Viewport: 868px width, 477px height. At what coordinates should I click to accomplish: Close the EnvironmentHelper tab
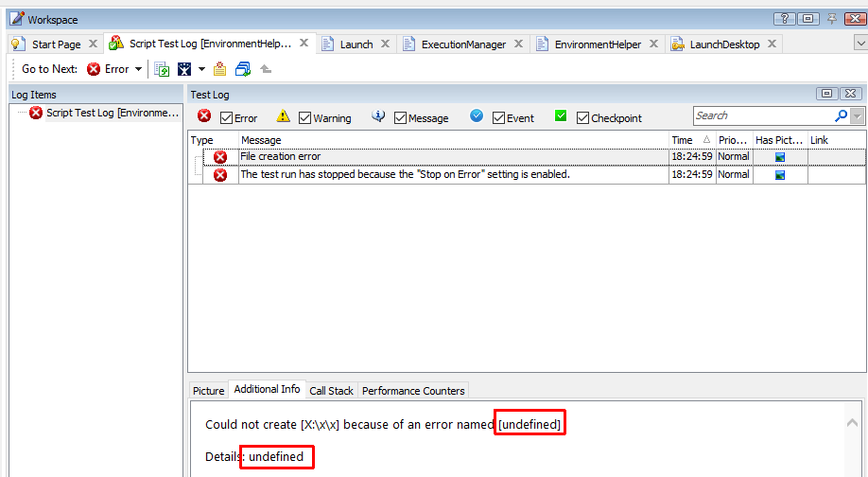(653, 44)
